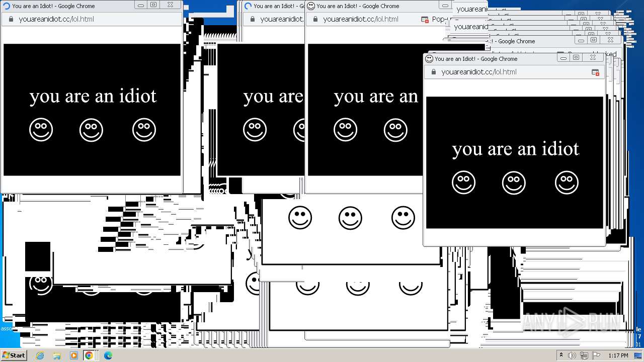Click 'you are an idiot' text in the top-left window

point(93,97)
